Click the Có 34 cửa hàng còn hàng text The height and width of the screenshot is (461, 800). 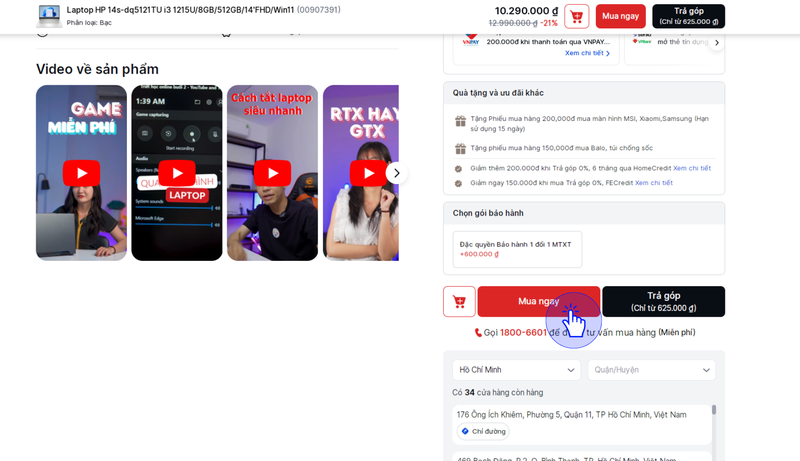497,393
